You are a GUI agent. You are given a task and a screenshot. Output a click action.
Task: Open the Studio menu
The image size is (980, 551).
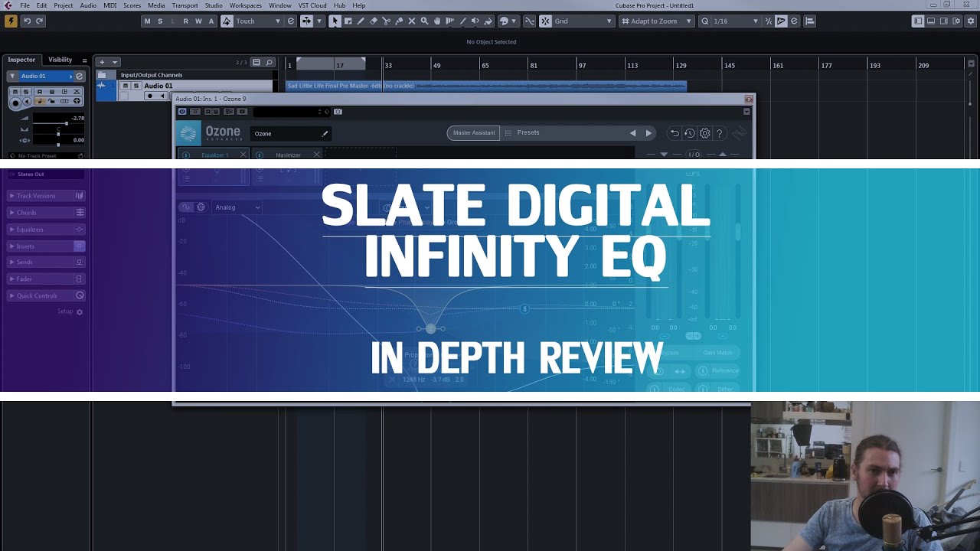point(214,5)
